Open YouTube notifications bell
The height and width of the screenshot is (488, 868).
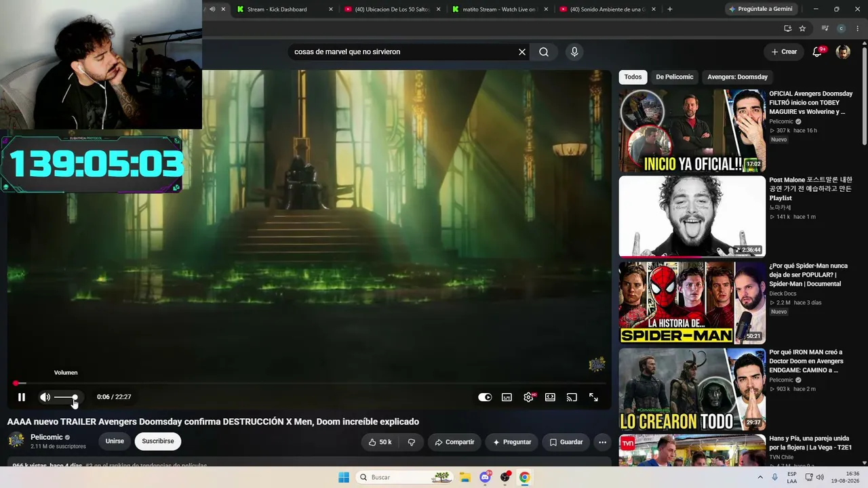tap(818, 52)
